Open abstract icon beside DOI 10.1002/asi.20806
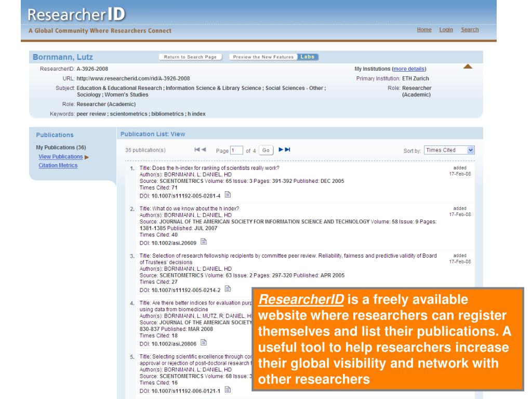This screenshot has width=532, height=399. [204, 343]
